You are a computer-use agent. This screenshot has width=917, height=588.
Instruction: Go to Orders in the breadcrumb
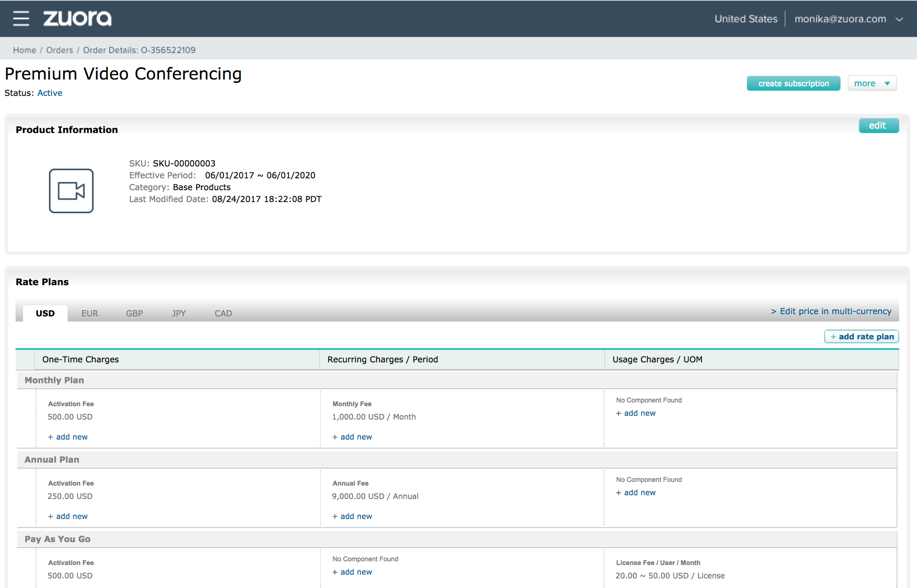(59, 50)
